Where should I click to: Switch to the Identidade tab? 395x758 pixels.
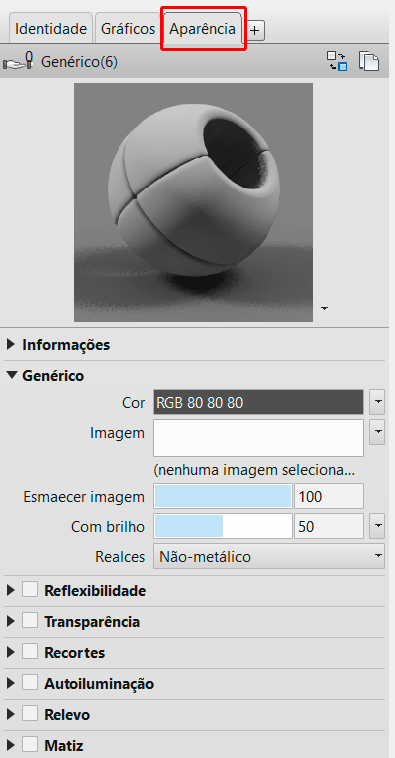(x=51, y=29)
